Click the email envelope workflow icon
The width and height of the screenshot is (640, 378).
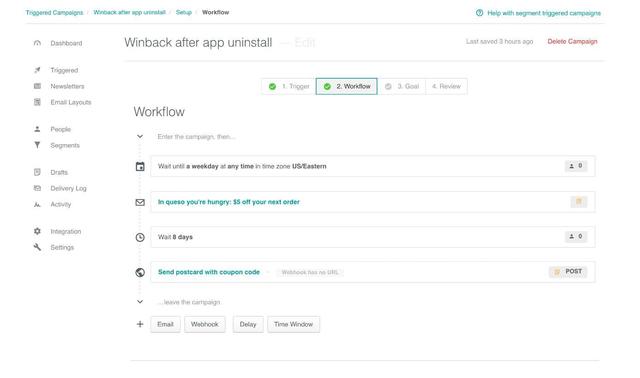click(x=140, y=202)
